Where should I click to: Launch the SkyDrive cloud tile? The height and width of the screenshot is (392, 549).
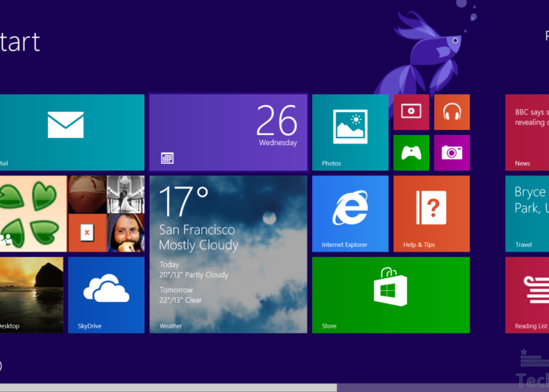[106, 294]
